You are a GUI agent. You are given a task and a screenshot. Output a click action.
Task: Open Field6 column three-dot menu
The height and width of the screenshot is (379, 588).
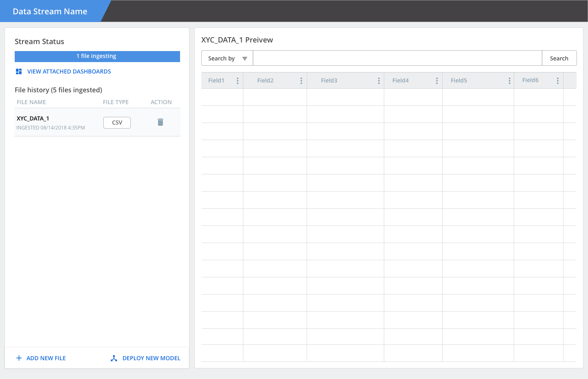click(558, 81)
